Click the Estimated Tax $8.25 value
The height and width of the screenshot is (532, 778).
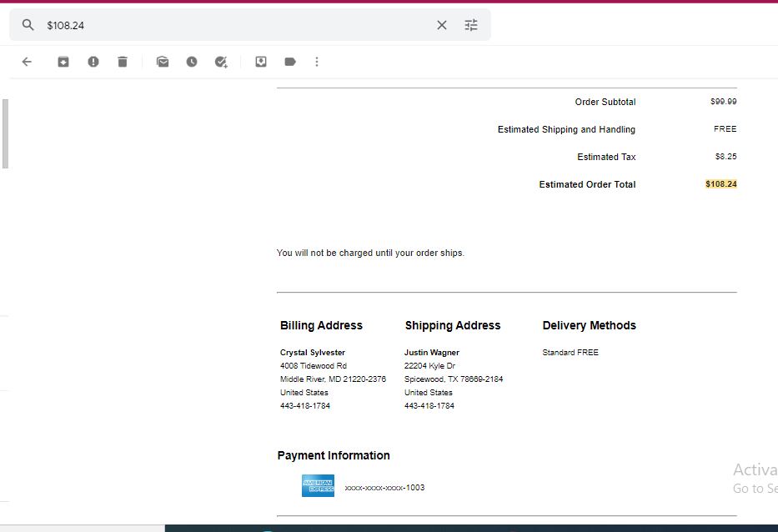click(x=726, y=156)
